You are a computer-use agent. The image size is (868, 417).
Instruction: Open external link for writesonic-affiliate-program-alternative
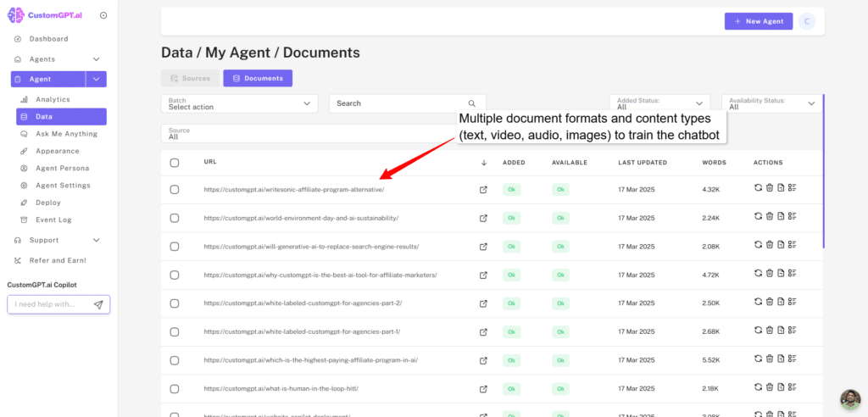[483, 189]
